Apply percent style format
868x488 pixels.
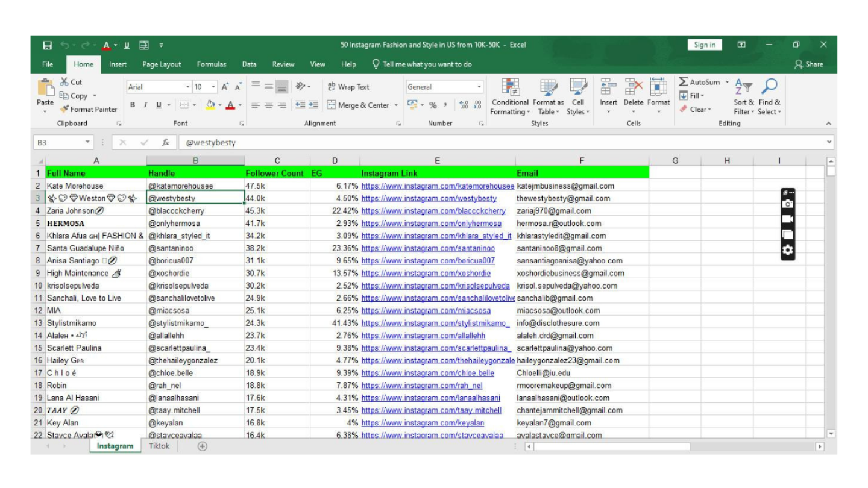pos(433,105)
